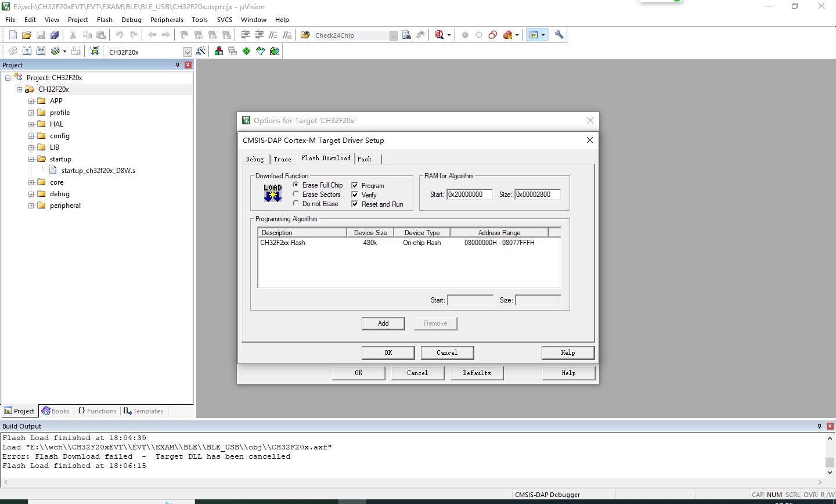Click the Configuration wrench icon
The width and height of the screenshot is (836, 504).
click(x=559, y=35)
